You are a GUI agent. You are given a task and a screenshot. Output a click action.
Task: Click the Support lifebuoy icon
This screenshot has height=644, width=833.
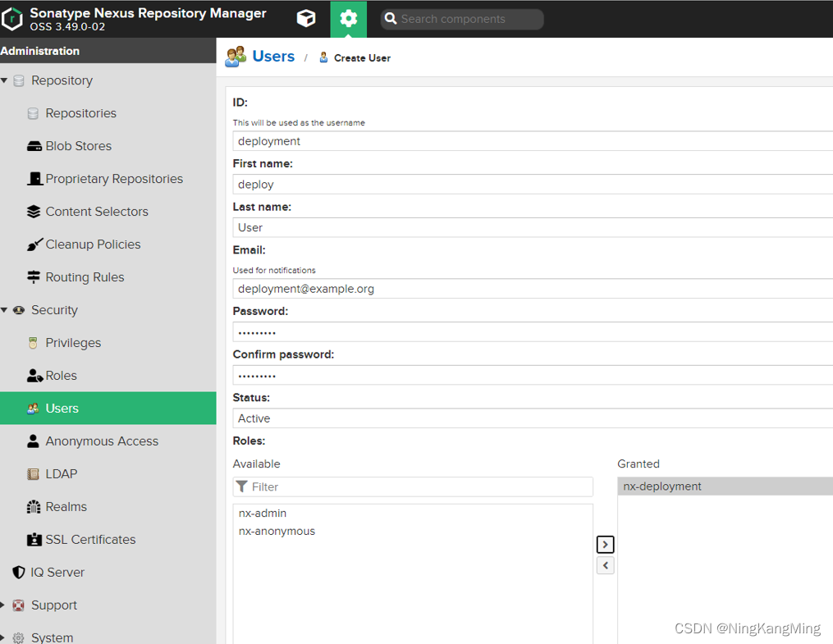point(19,605)
